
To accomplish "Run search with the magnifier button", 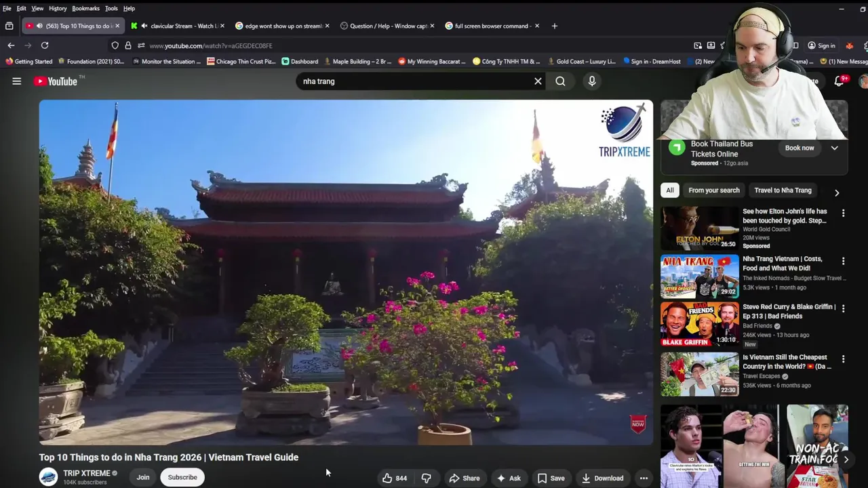I will (560, 81).
